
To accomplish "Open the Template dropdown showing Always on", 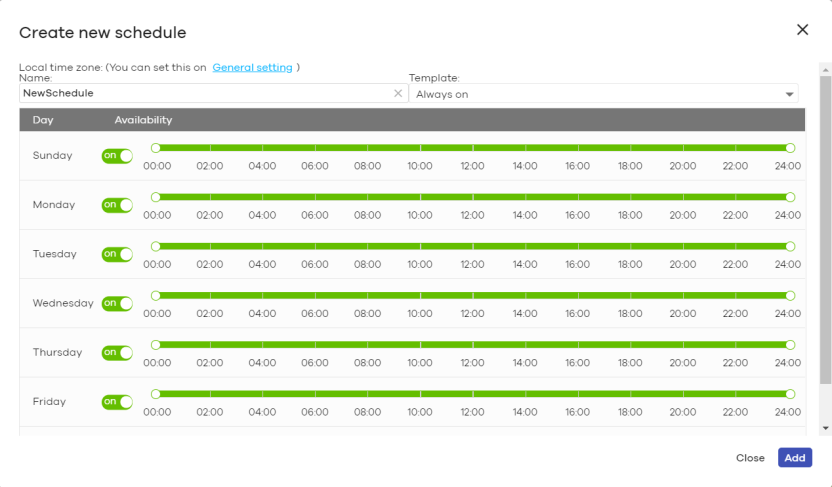I will click(x=600, y=94).
